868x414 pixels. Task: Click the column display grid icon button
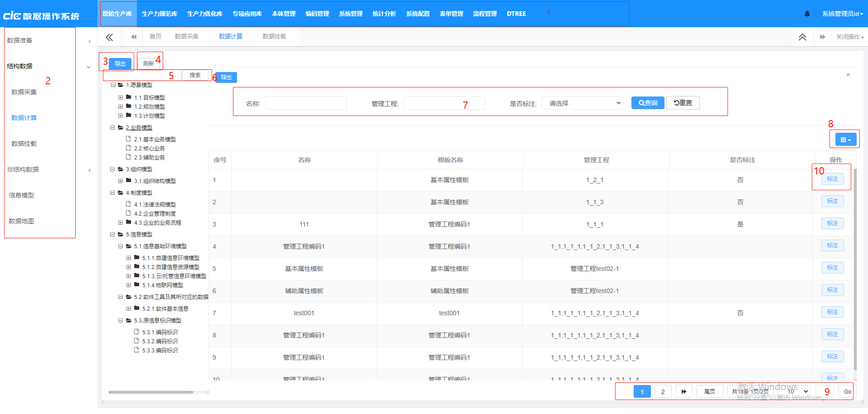click(x=845, y=140)
